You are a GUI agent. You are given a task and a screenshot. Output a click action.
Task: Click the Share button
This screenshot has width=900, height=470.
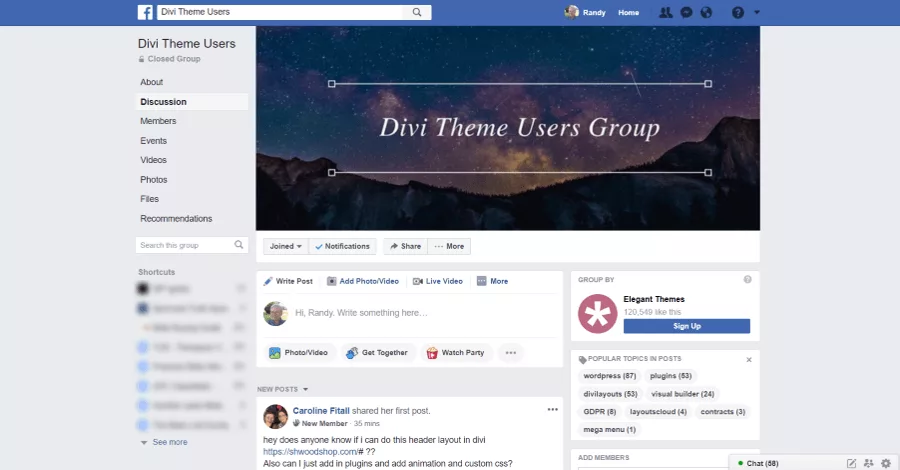pos(405,246)
